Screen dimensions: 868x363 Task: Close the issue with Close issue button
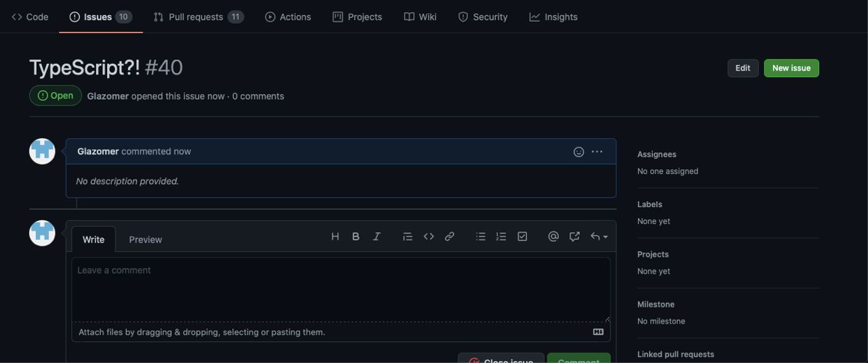pos(501,358)
